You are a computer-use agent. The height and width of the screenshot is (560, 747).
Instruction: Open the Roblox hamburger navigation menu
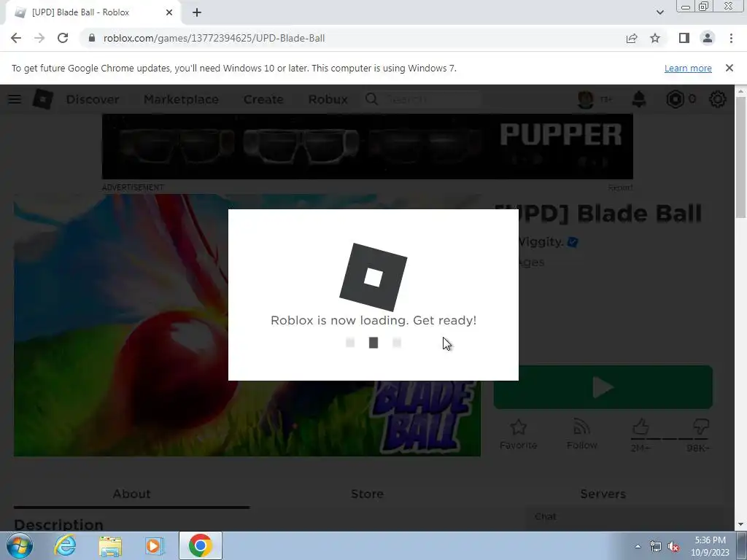tap(15, 99)
